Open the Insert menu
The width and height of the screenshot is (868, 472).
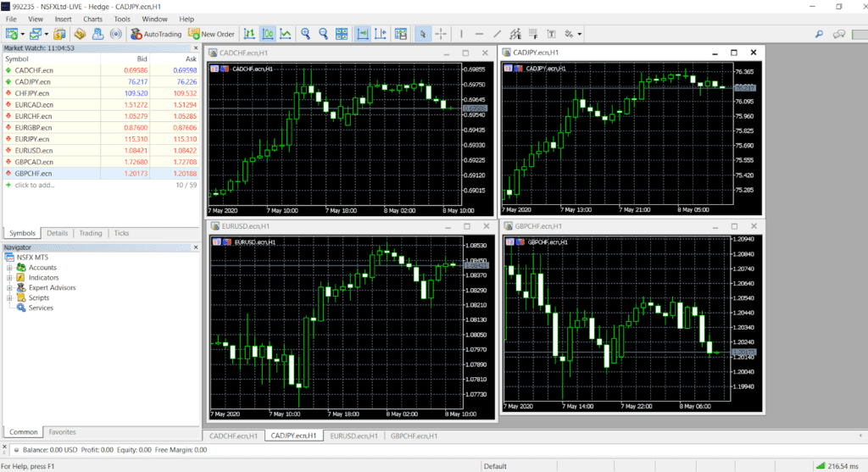click(63, 19)
